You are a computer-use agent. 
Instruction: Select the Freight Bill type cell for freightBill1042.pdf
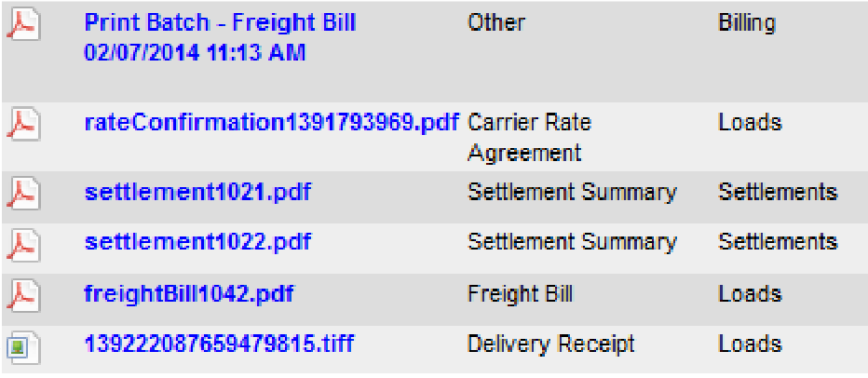coord(521,293)
